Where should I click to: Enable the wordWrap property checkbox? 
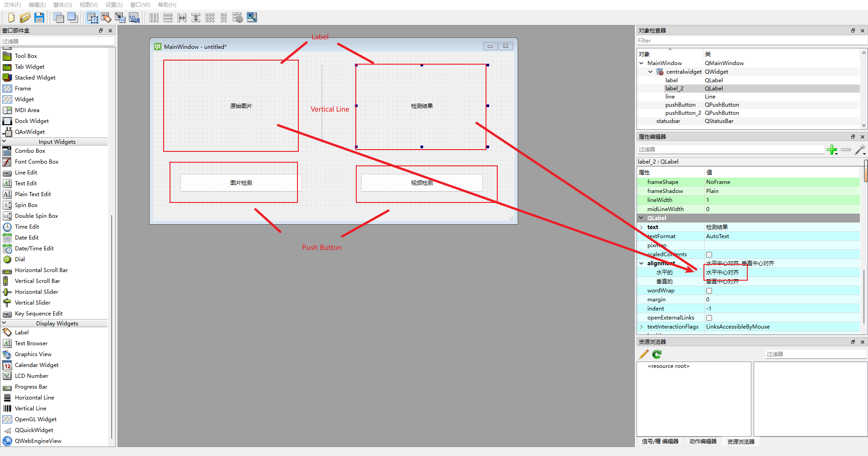tap(708, 291)
